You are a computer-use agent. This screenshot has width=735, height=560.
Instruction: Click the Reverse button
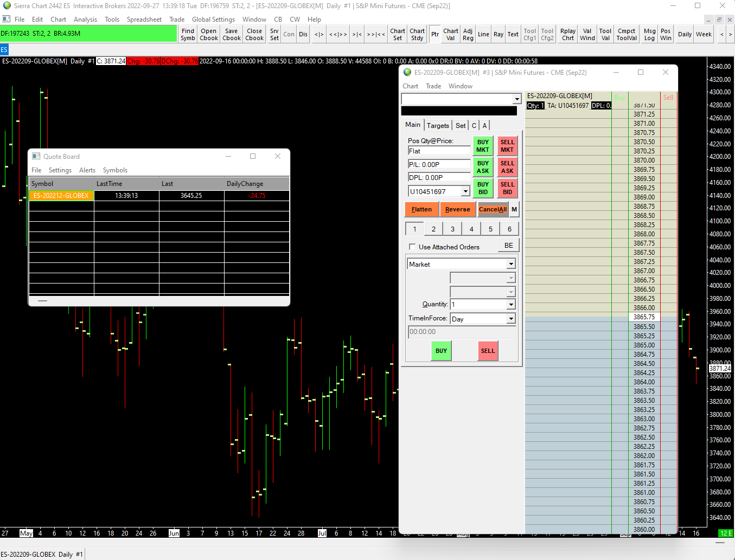pyautogui.click(x=458, y=209)
